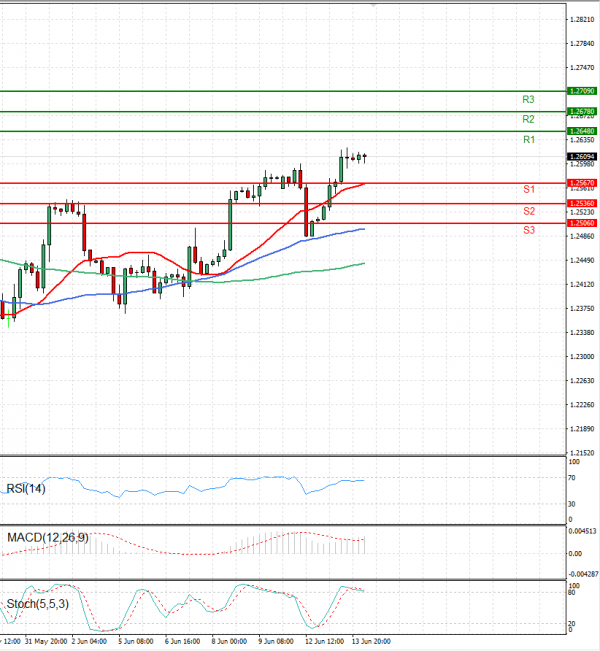600x651 pixels.
Task: Click the 1.24860 price axis value
Action: tap(582, 236)
